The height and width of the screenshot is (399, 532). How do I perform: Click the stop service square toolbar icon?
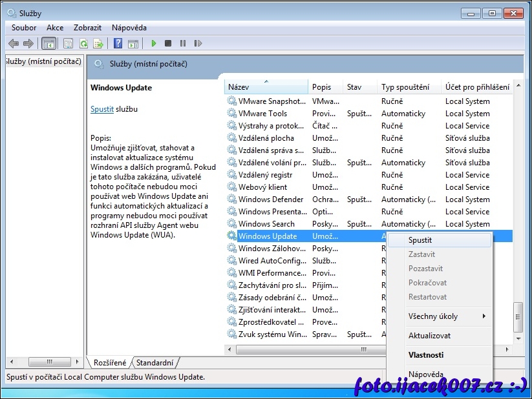coord(168,43)
